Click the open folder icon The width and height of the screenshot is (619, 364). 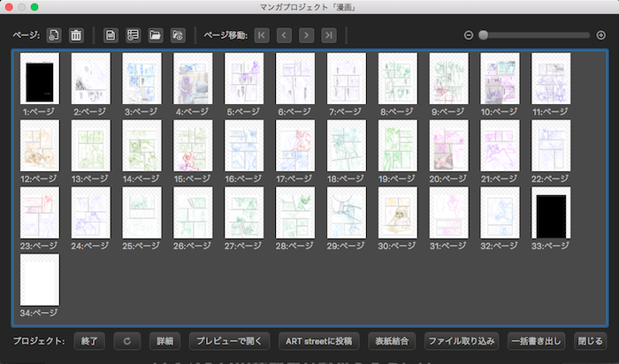click(x=156, y=35)
